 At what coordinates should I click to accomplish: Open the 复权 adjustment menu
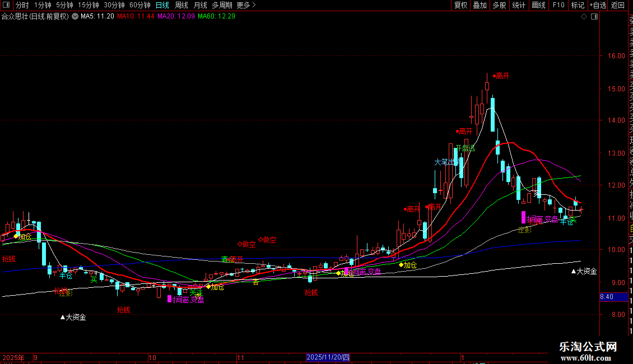[460, 5]
